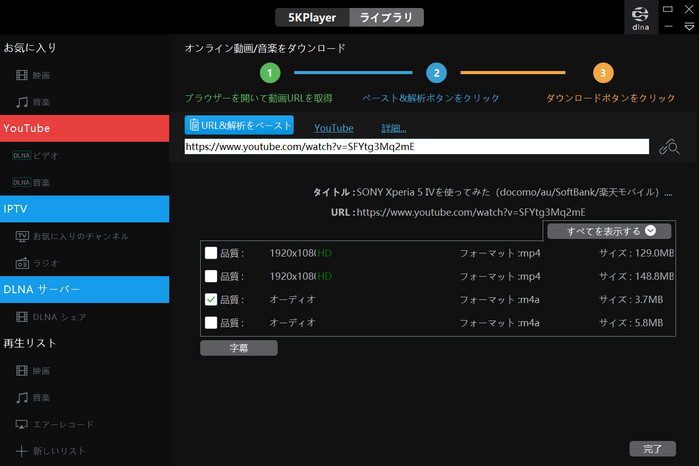
Task: Click the 再生リスト heading
Action: pyautogui.click(x=30, y=343)
